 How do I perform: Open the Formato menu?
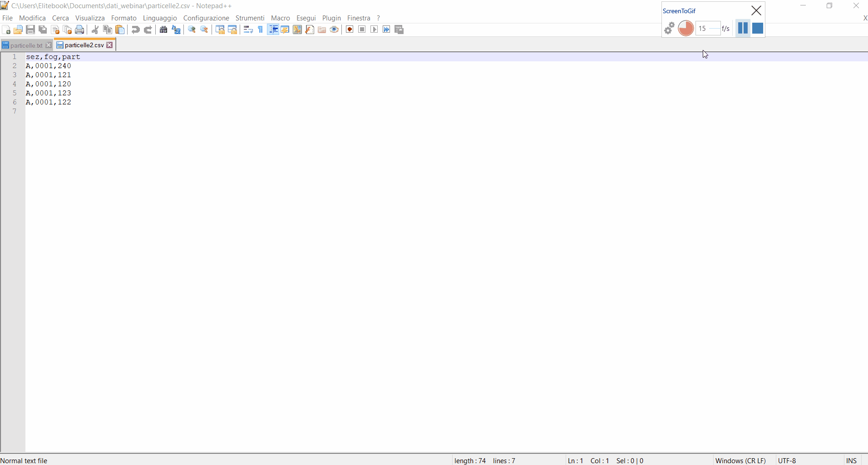(124, 18)
